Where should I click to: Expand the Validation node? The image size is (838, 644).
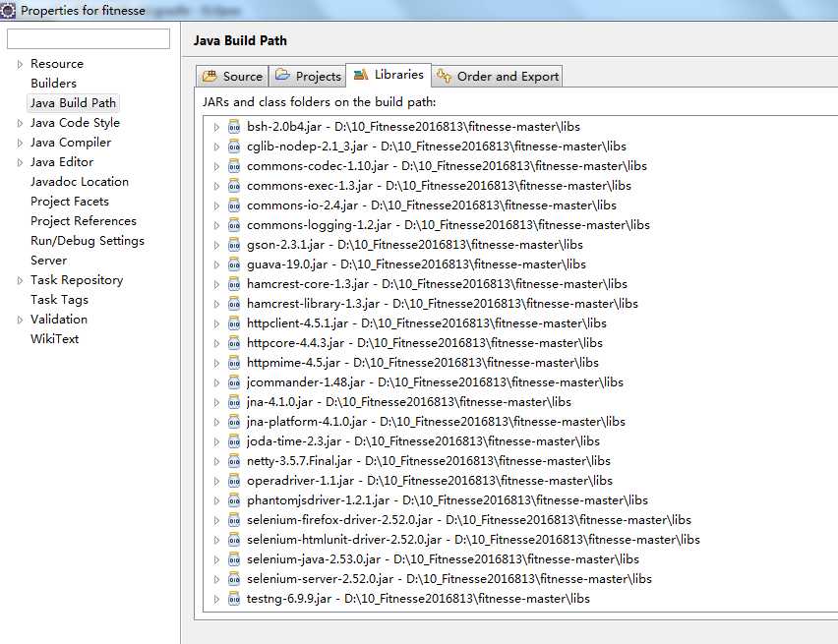20,320
